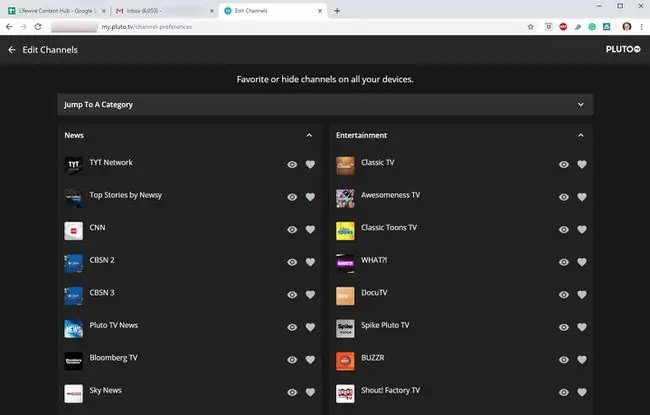Favorite Shout! Factory TV heart
The height and width of the screenshot is (415, 650).
(x=582, y=392)
